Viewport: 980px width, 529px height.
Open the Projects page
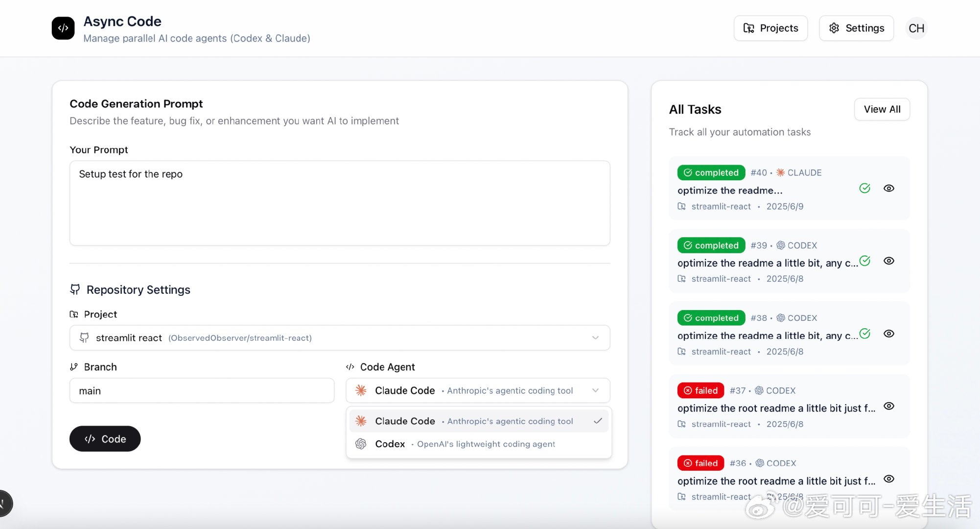click(x=770, y=28)
